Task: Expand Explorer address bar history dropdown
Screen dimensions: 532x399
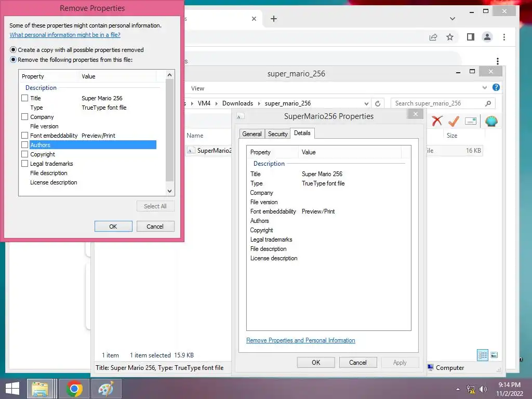Action: 366,103
